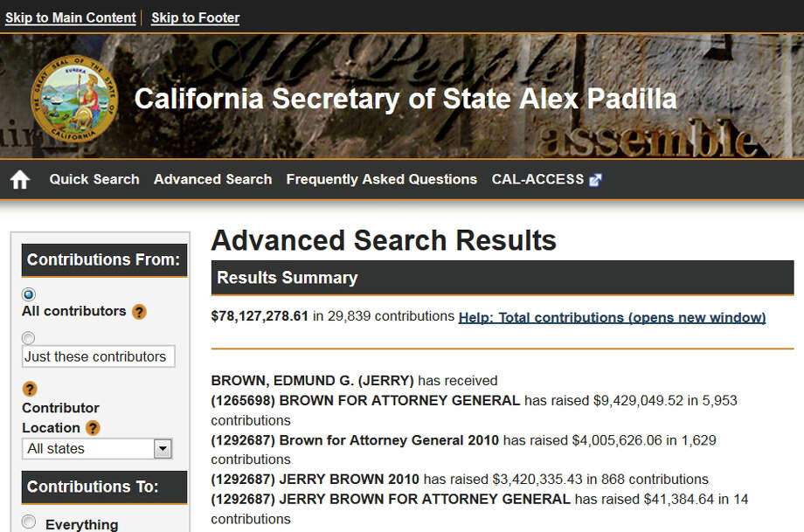Choose the Everything radio option
The width and height of the screenshot is (804, 532).
click(29, 522)
